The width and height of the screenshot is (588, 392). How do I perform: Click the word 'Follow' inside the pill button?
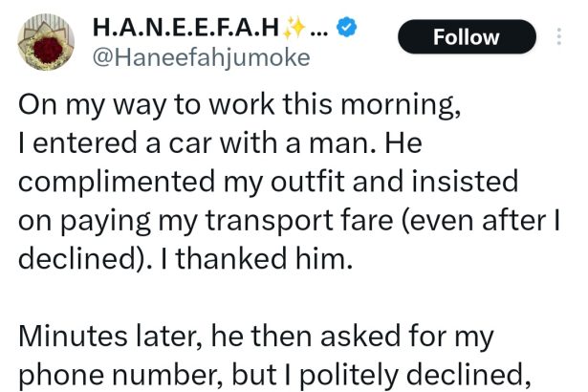[x=466, y=37]
